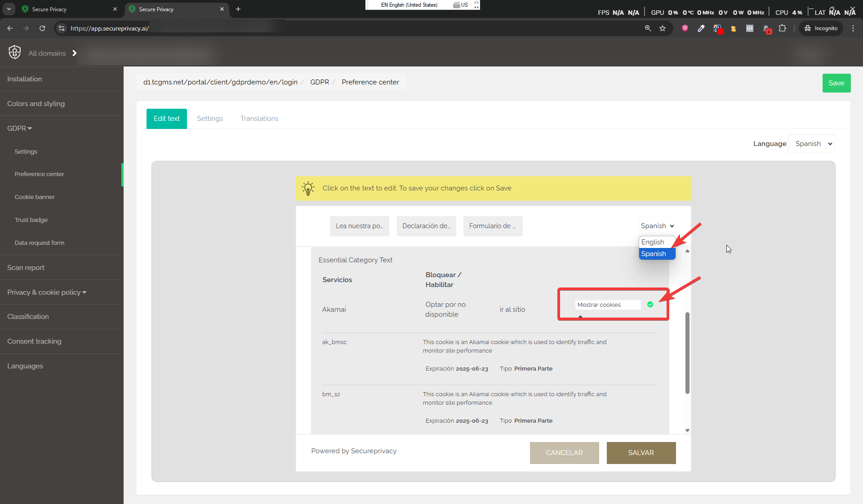Select English from the preview language list

click(653, 242)
